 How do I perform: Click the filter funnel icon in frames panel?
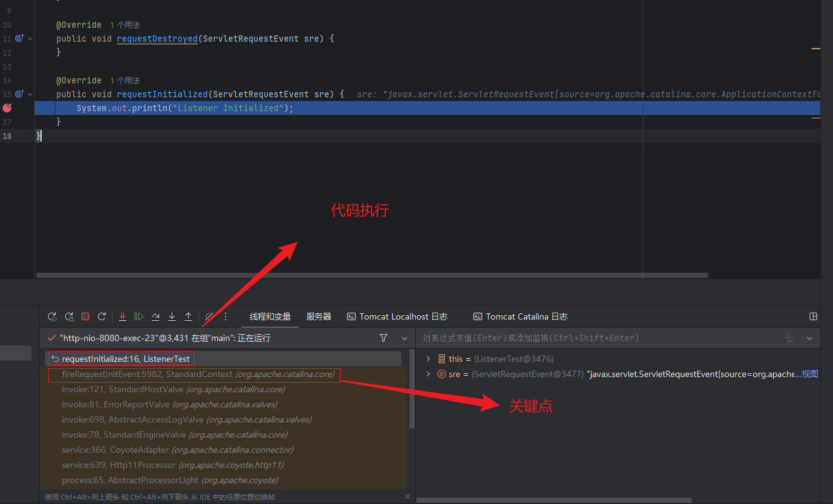pos(384,338)
